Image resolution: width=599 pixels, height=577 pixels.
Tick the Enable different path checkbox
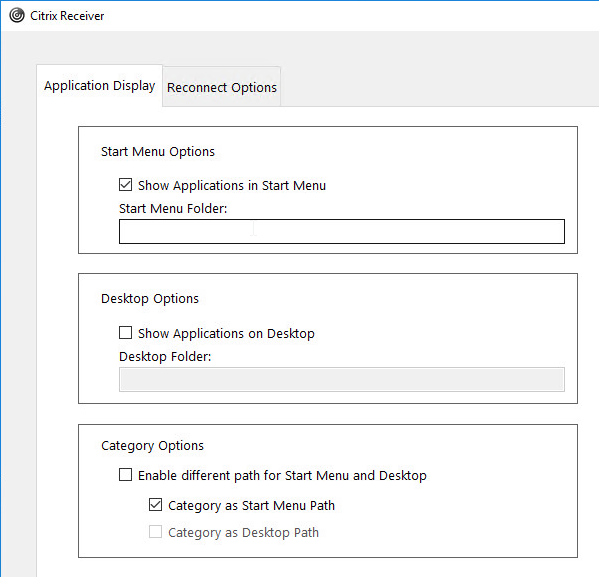(125, 475)
